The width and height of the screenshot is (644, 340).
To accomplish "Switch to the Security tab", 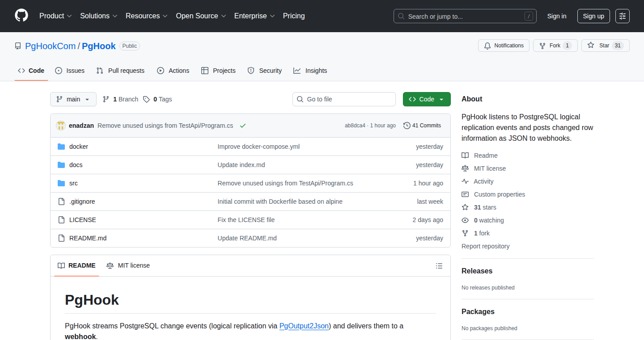I will pos(265,71).
